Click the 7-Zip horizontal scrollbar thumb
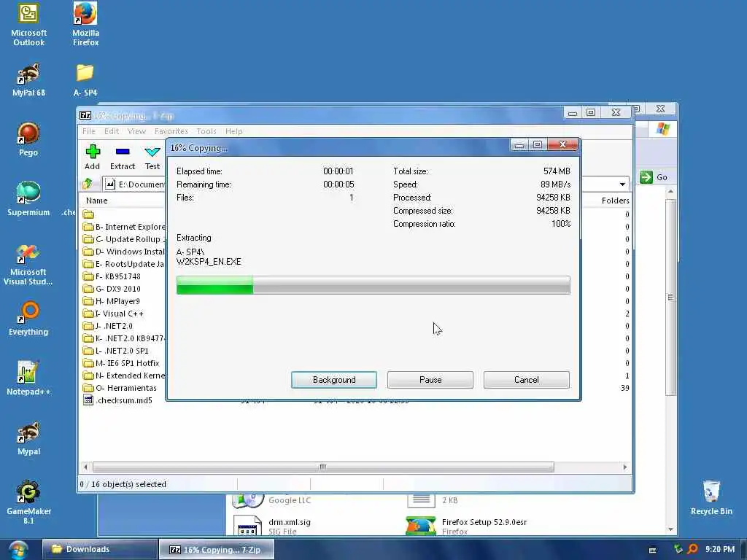 point(323,467)
